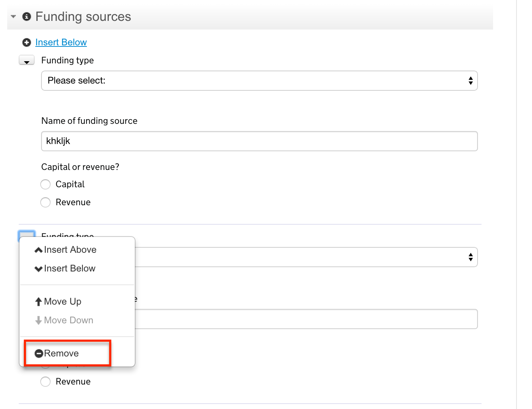532x409 pixels.
Task: Select Move Up in the row menu
Action: click(62, 302)
